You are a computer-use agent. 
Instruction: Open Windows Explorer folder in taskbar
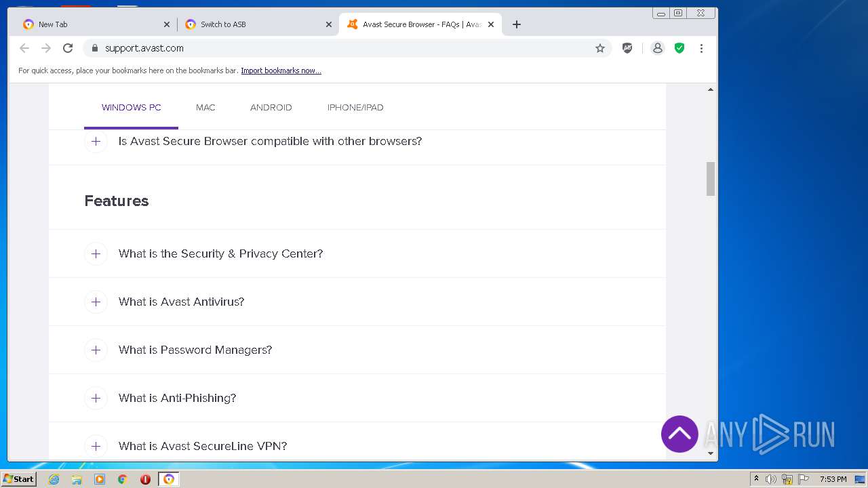tap(77, 479)
